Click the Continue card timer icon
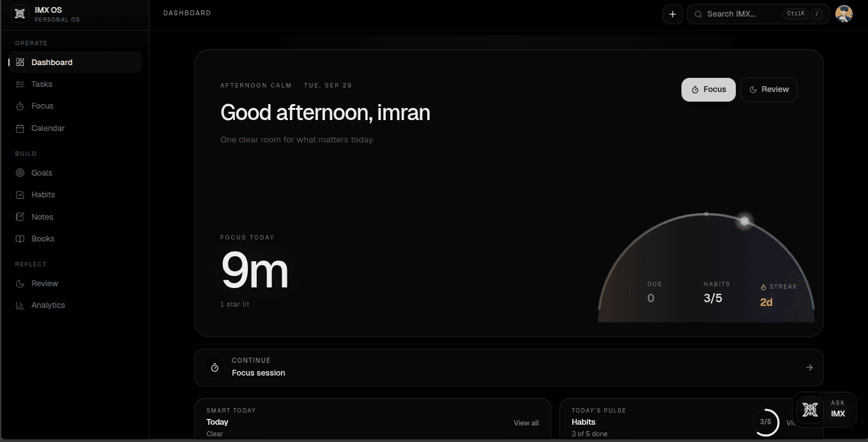This screenshot has height=442, width=868. [x=215, y=367]
